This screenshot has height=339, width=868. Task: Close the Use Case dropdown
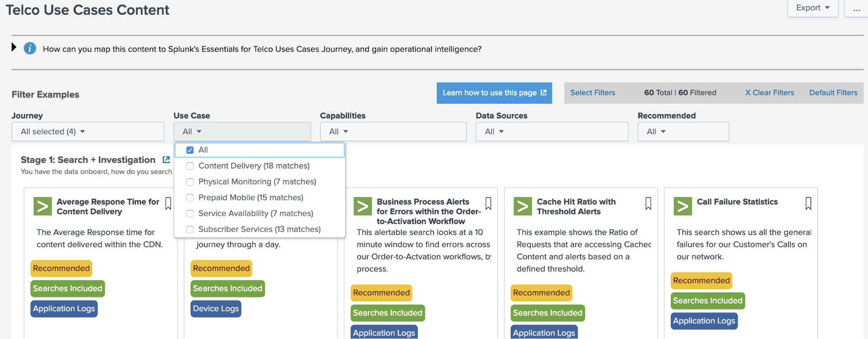[242, 132]
